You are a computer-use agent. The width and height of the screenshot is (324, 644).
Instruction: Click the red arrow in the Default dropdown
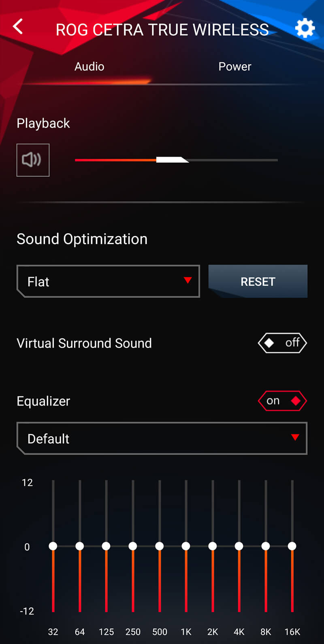pos(295,437)
